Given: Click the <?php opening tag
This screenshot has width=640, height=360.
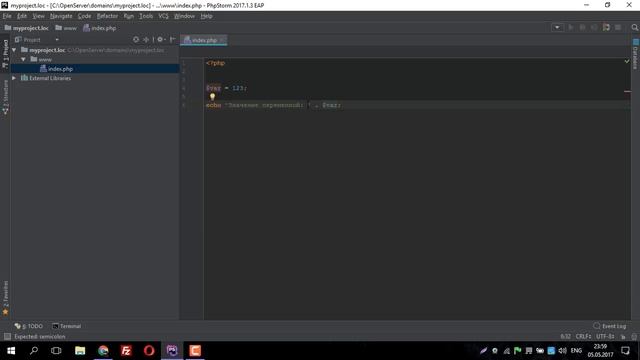Looking at the screenshot, I should click(216, 63).
